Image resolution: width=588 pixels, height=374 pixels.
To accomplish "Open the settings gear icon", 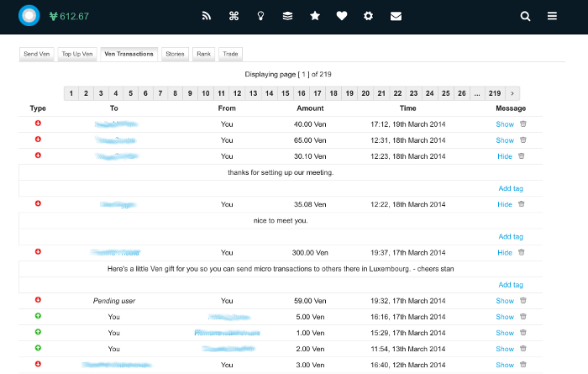I will tap(369, 16).
